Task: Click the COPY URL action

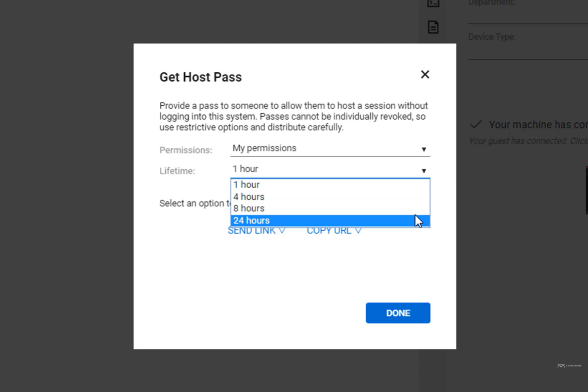Action: 329,230
